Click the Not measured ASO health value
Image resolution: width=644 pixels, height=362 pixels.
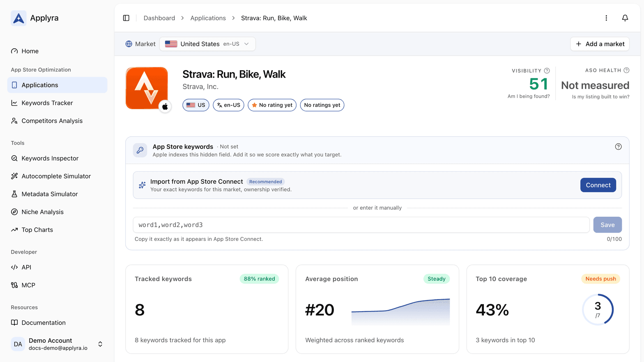(x=595, y=85)
